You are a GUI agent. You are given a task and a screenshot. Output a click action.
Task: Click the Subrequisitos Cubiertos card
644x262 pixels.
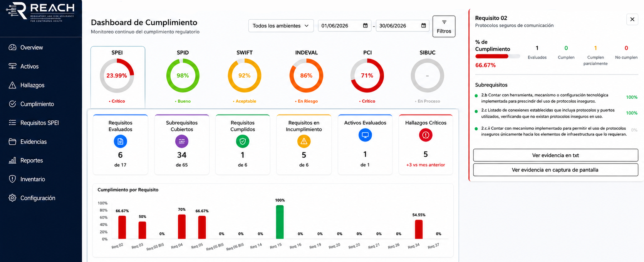182,144
